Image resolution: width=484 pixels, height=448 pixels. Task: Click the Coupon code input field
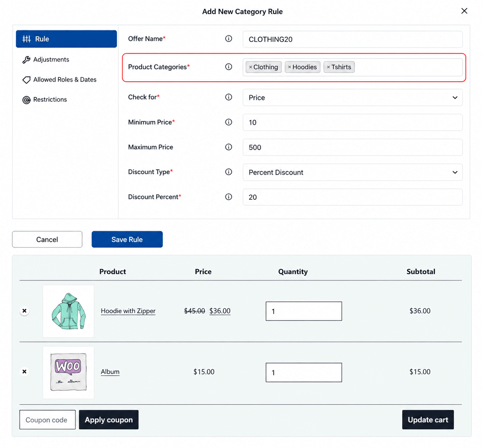pyautogui.click(x=48, y=420)
